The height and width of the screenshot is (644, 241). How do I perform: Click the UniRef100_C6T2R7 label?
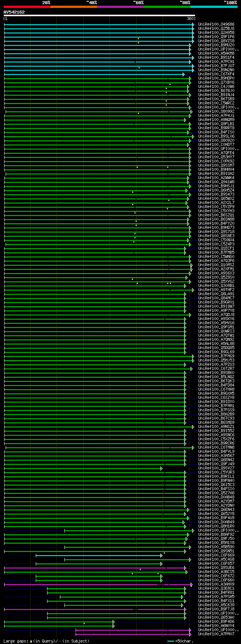pyautogui.click(x=216, y=369)
